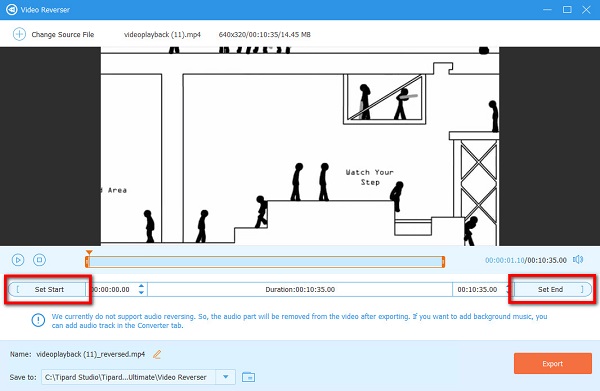Click the stop playback icon
This screenshot has height=391, width=600.
39,260
